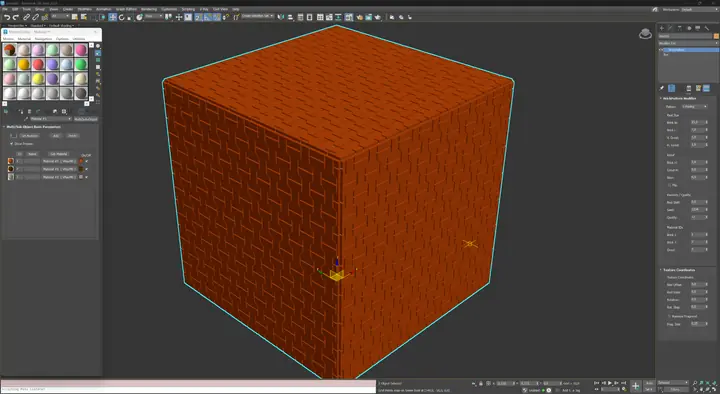This screenshot has height=394, width=720.
Task: Open Material Editor's Navigation menu
Action: coord(43,39)
